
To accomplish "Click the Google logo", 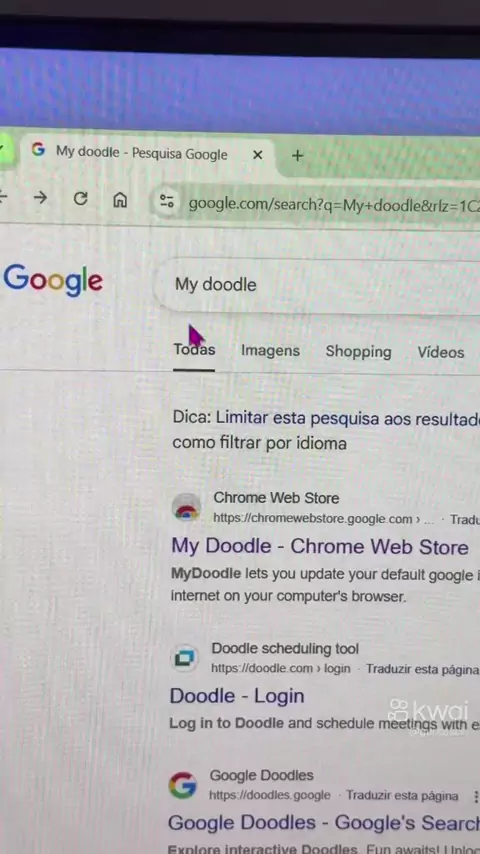I will click(53, 280).
